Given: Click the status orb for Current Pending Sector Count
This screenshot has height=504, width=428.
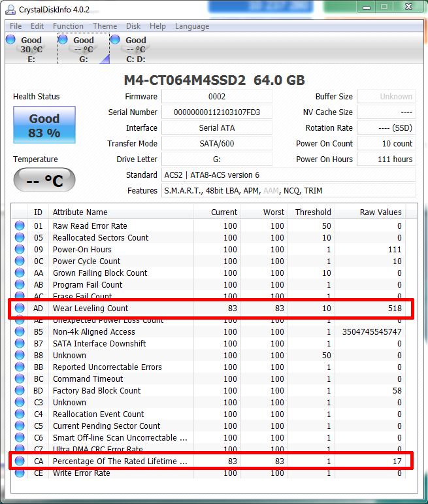Looking at the screenshot, I should point(20,426).
